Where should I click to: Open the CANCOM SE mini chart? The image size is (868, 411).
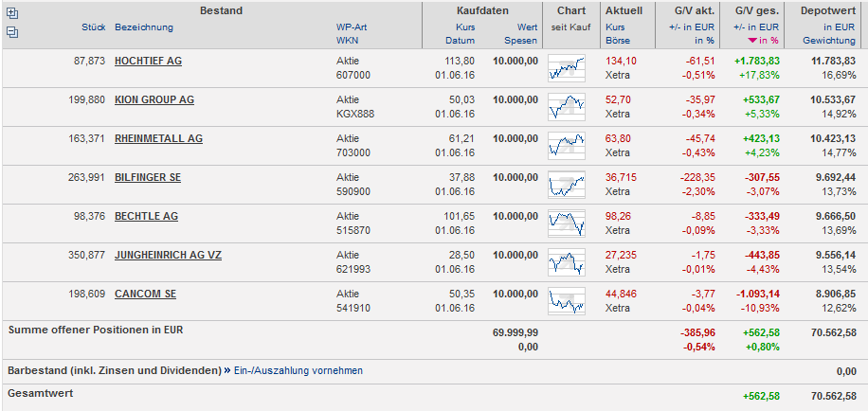(567, 300)
